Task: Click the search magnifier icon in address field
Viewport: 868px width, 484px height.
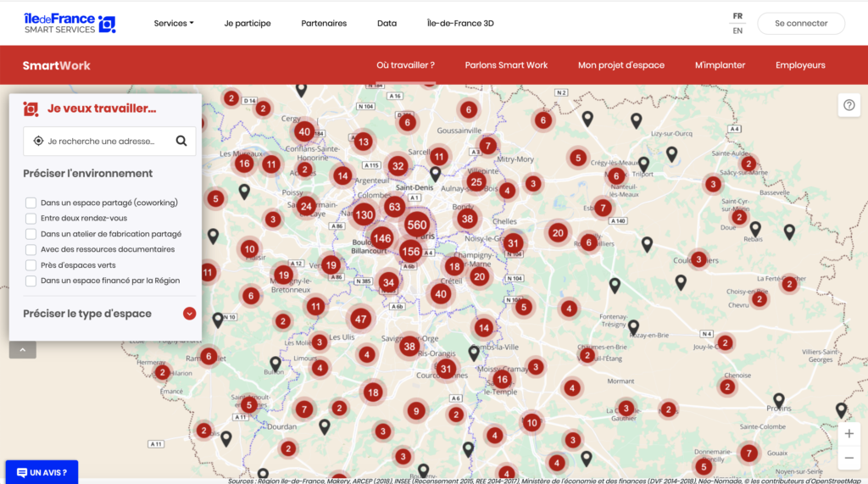Action: pyautogui.click(x=181, y=142)
